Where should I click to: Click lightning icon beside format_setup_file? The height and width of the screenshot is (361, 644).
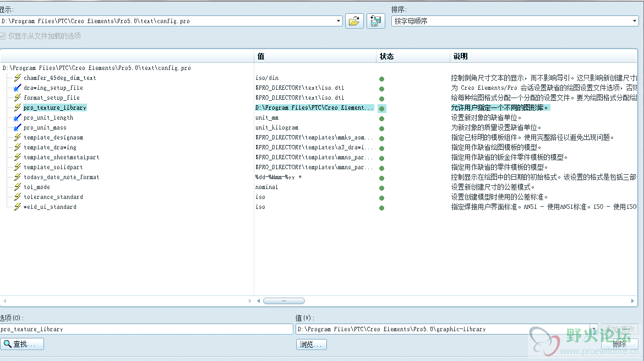coord(17,98)
